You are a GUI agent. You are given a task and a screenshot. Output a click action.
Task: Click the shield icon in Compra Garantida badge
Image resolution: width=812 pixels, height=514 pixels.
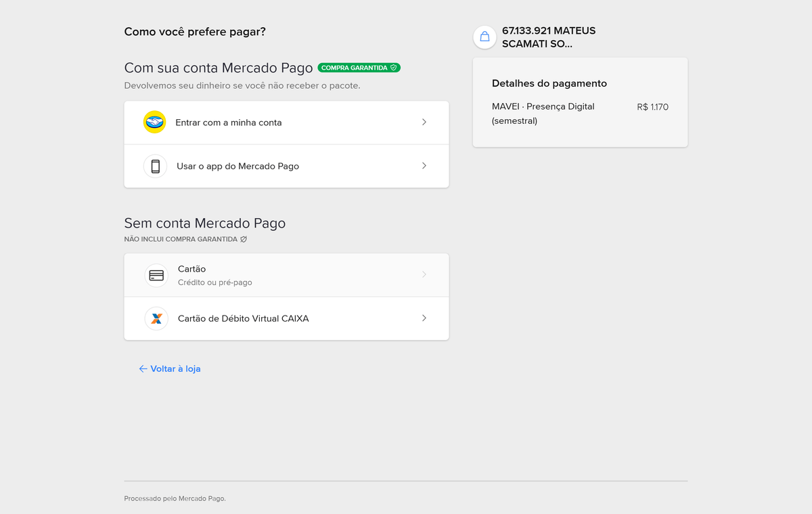coord(393,68)
